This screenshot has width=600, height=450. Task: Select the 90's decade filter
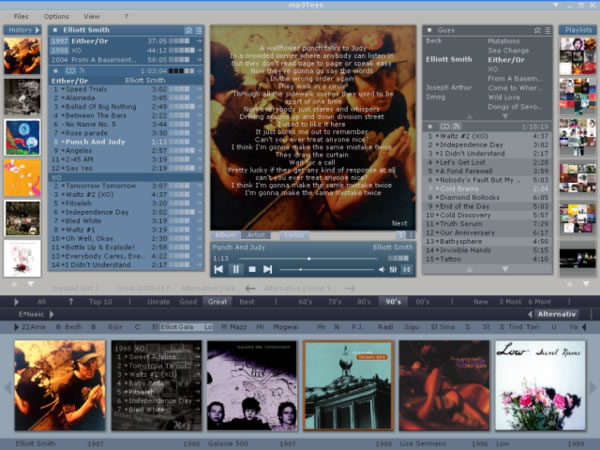point(393,302)
